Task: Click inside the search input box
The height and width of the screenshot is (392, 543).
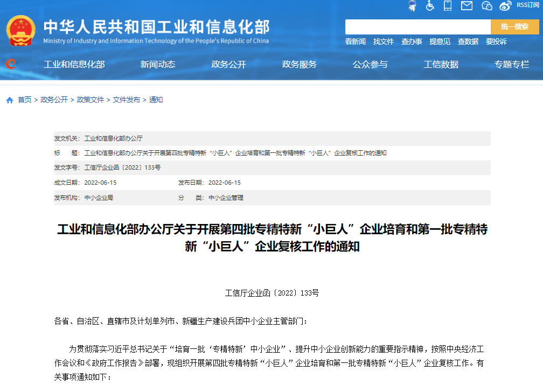Action: tap(417, 26)
